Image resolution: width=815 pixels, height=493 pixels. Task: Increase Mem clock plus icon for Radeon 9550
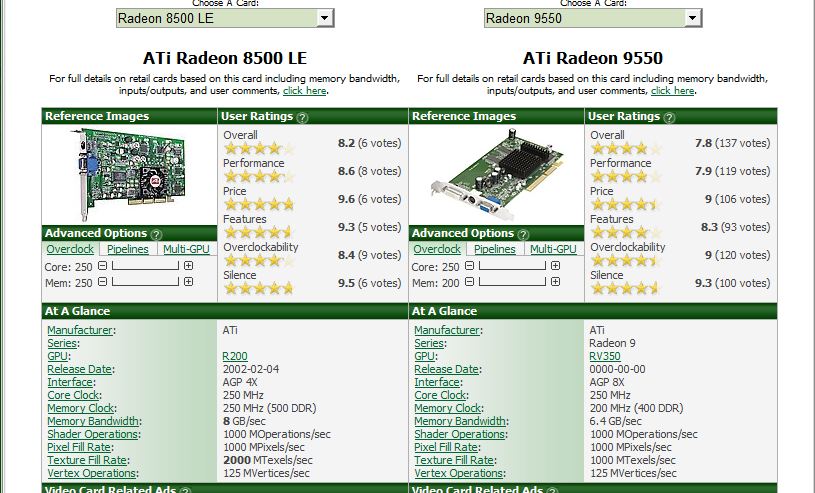pos(555,282)
